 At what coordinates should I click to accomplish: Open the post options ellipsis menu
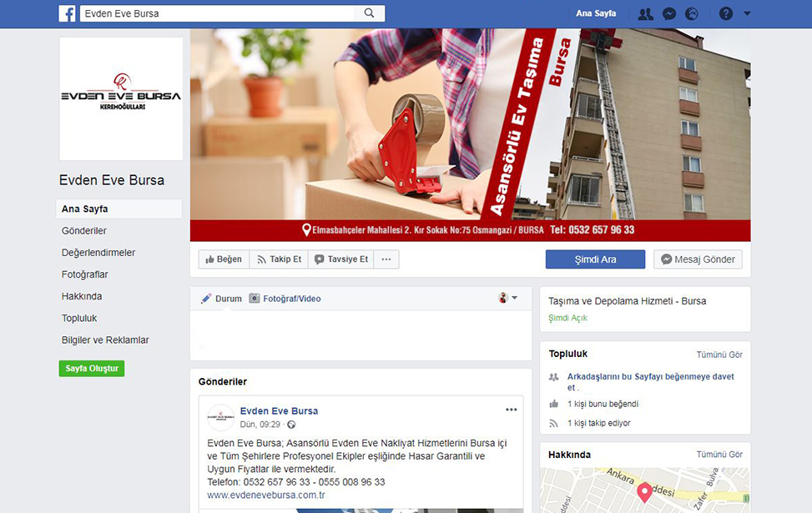(511, 410)
